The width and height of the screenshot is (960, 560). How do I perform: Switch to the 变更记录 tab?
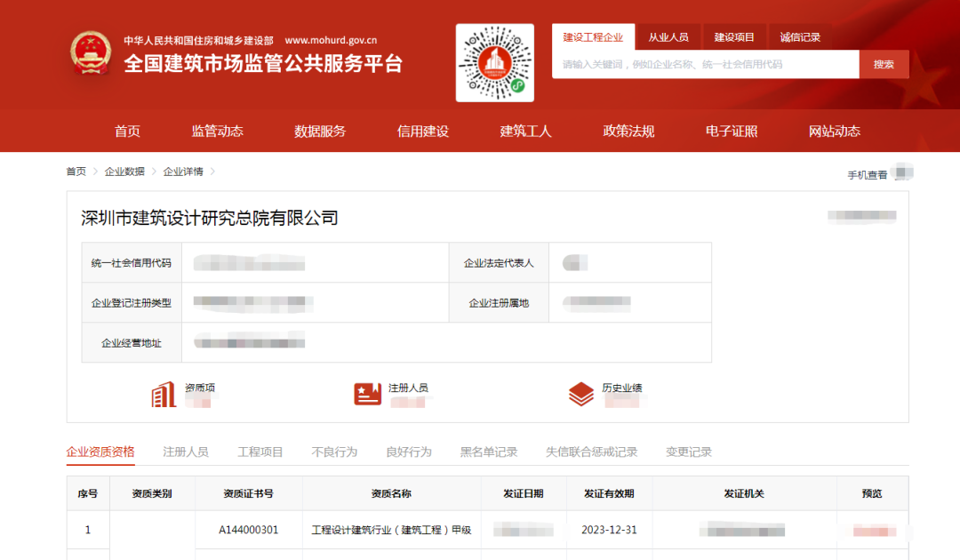[689, 452]
